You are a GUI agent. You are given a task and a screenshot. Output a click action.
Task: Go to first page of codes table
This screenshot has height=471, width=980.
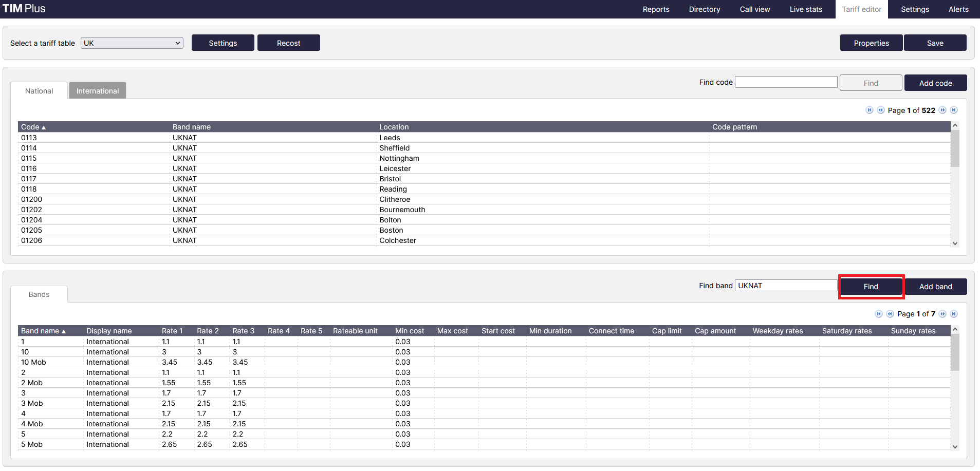[870, 110]
